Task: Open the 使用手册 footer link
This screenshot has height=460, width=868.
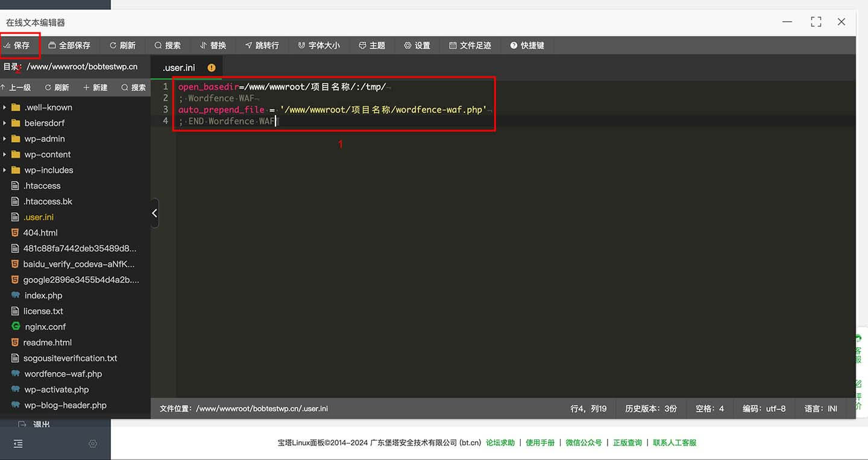Action: point(540,443)
